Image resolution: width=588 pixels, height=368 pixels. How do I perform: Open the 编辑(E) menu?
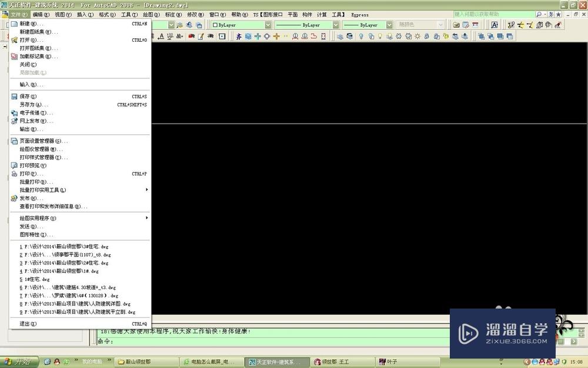tap(41, 15)
